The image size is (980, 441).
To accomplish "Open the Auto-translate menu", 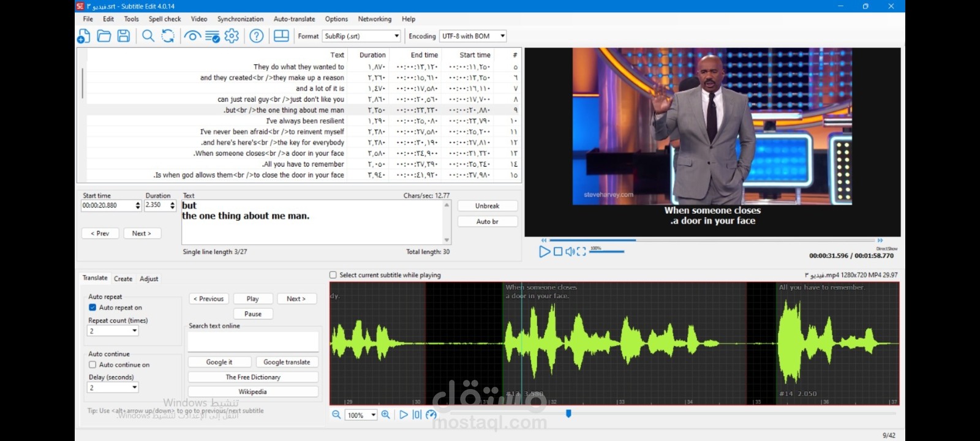I will [294, 19].
